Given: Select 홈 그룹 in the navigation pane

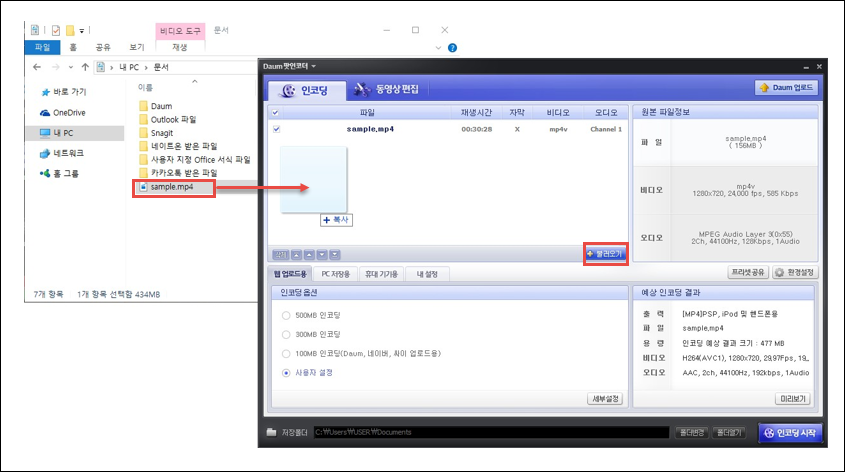Looking at the screenshot, I should [x=59, y=173].
